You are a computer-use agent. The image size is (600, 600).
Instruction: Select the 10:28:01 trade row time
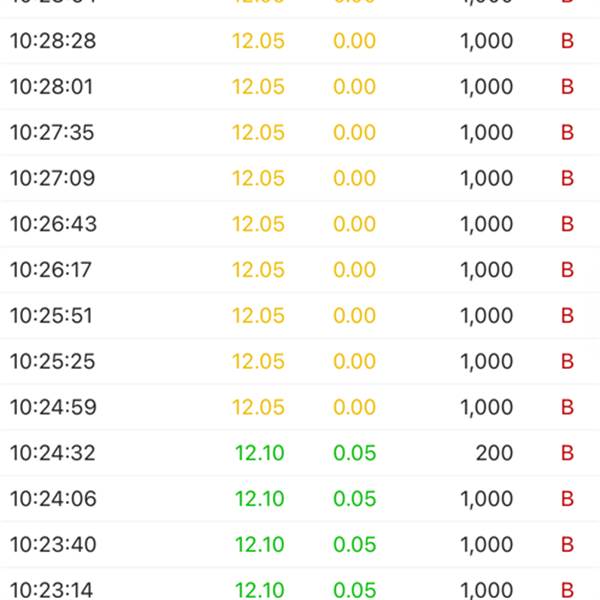[51, 87]
